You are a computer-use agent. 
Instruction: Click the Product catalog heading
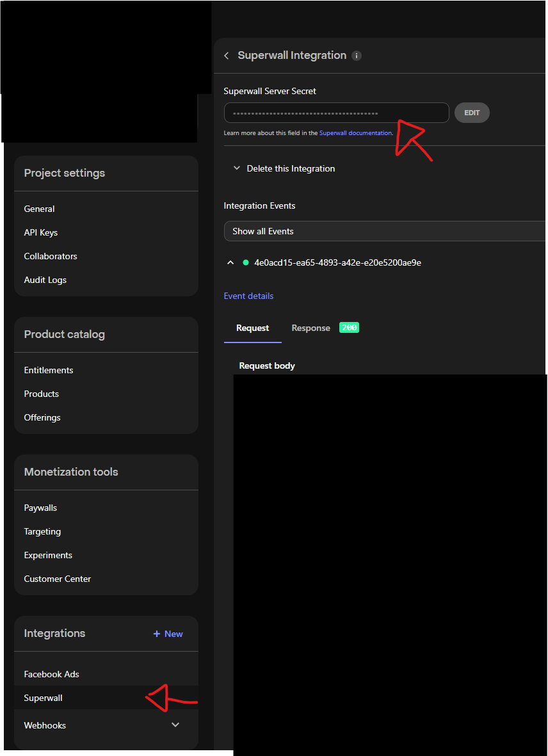65,335
